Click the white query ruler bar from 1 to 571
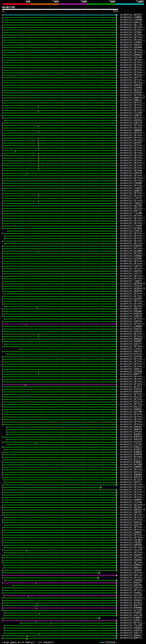The height and width of the screenshot is (644, 146). [60, 10]
